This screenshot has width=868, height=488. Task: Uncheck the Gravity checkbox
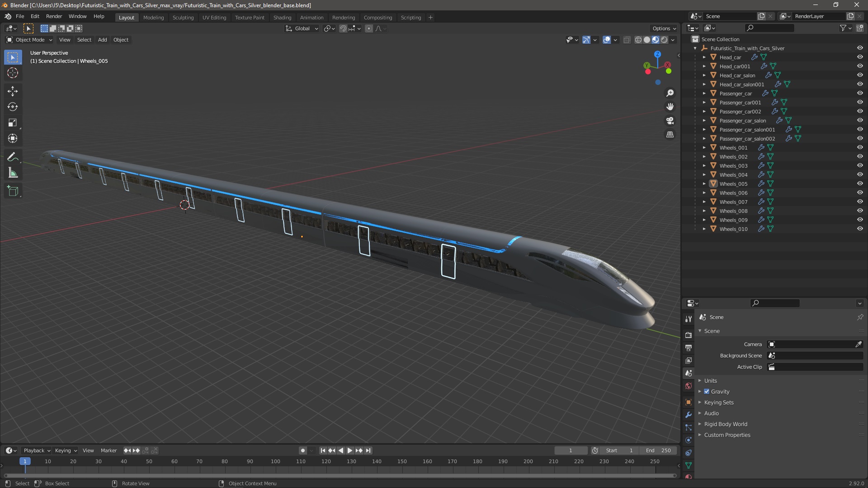[707, 392]
